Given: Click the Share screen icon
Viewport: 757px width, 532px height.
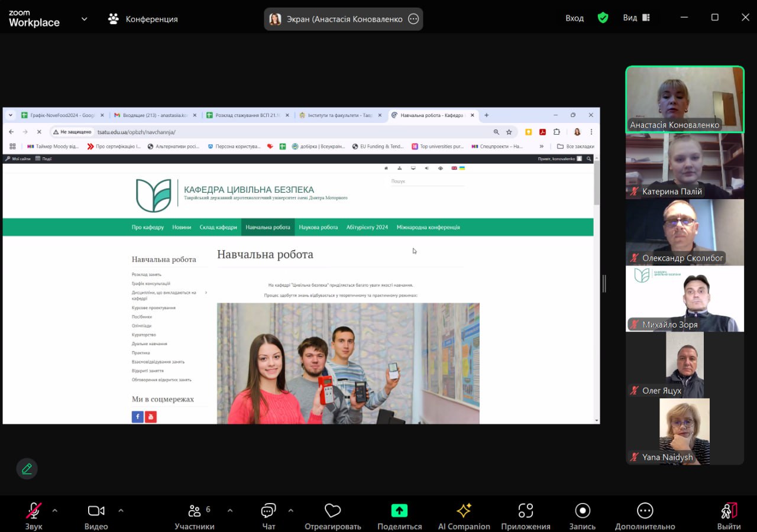Looking at the screenshot, I should 400,511.
